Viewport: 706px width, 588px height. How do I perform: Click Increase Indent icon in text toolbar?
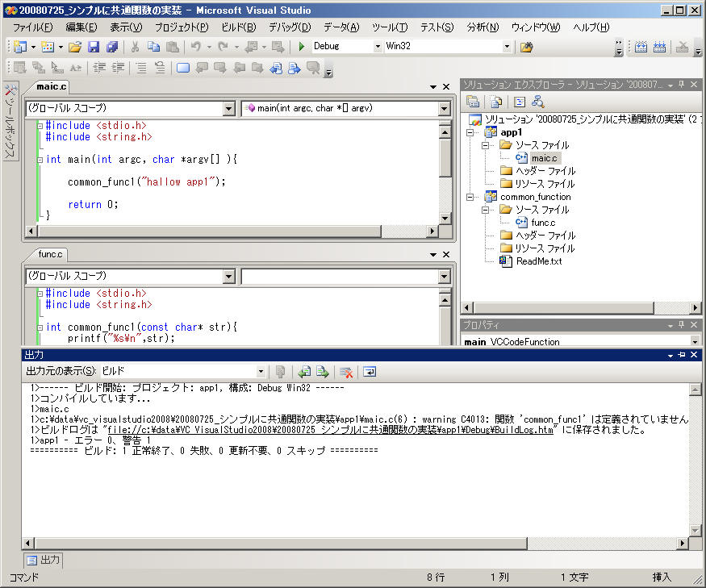click(x=119, y=68)
